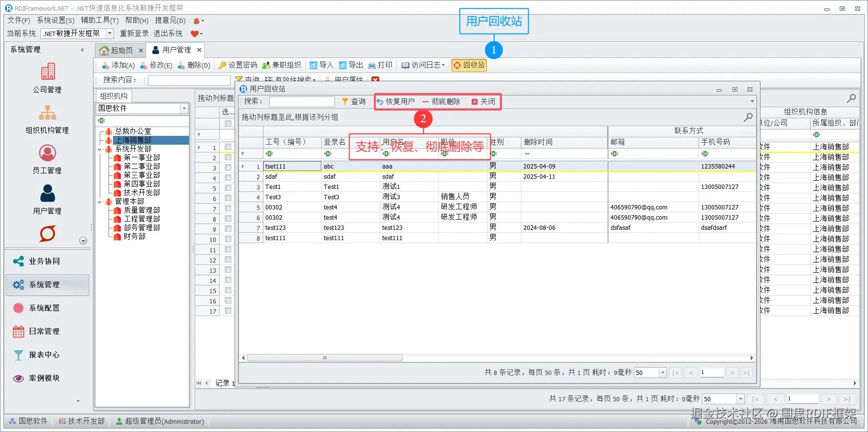
Task: Check the checkbox in main grid row 11
Action: [x=228, y=249]
